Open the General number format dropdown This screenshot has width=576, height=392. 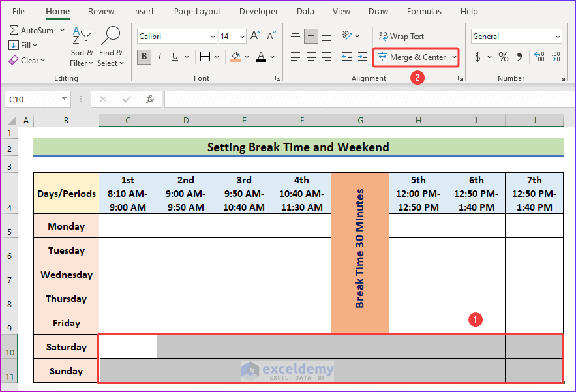[x=557, y=36]
